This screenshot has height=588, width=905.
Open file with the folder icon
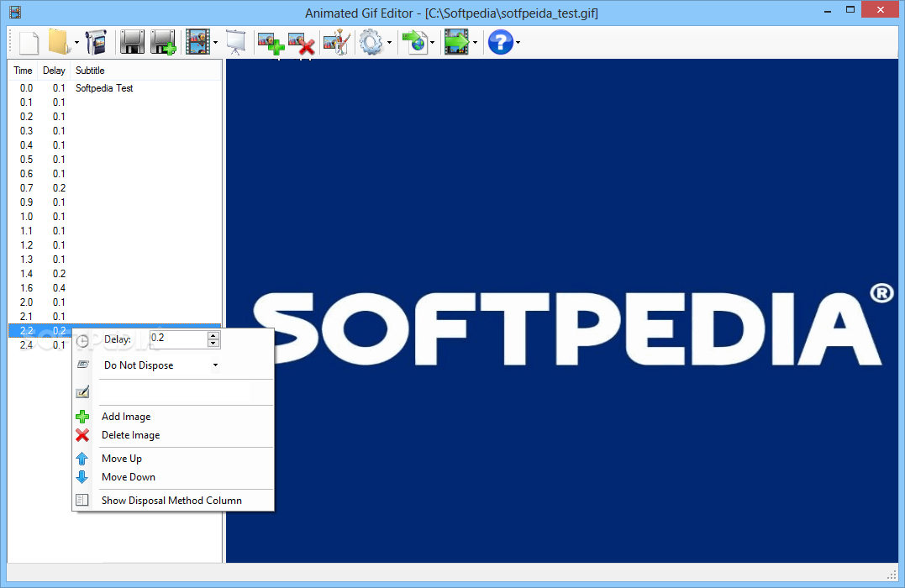59,41
